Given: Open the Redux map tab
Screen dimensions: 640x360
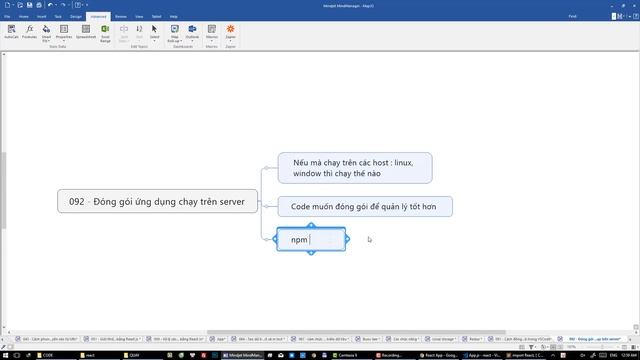Looking at the screenshot, I should tap(472, 339).
